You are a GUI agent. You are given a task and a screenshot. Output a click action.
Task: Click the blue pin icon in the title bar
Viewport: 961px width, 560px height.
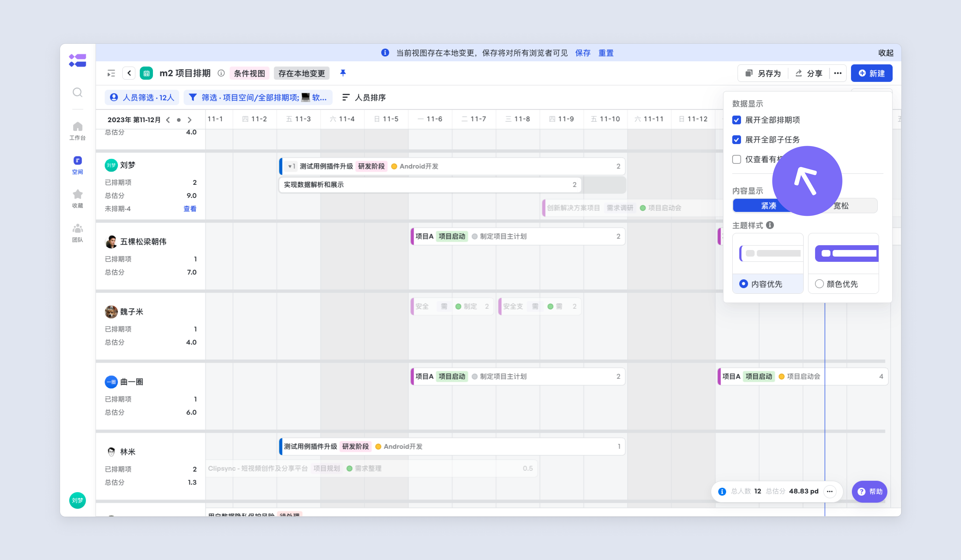coord(343,73)
